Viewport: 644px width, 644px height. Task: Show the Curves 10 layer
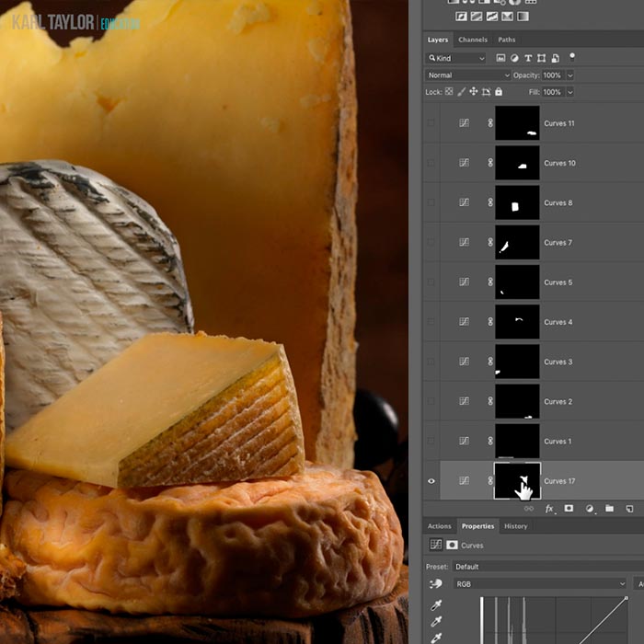coord(431,163)
